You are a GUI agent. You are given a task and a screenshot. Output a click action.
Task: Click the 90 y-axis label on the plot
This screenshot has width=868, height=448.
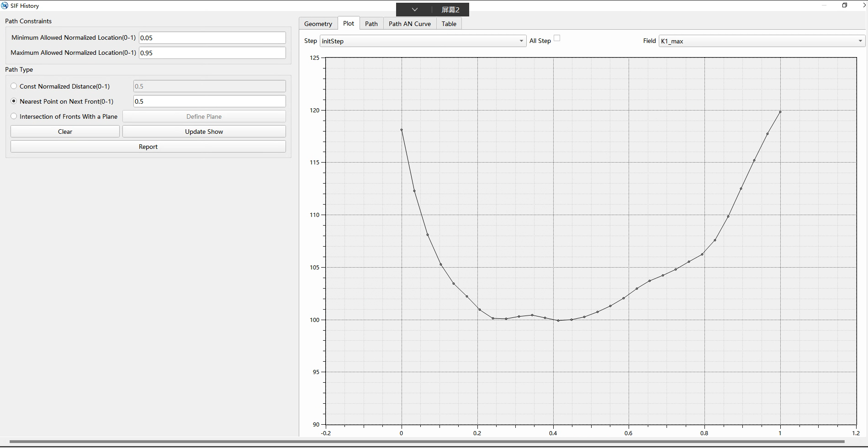(316, 424)
